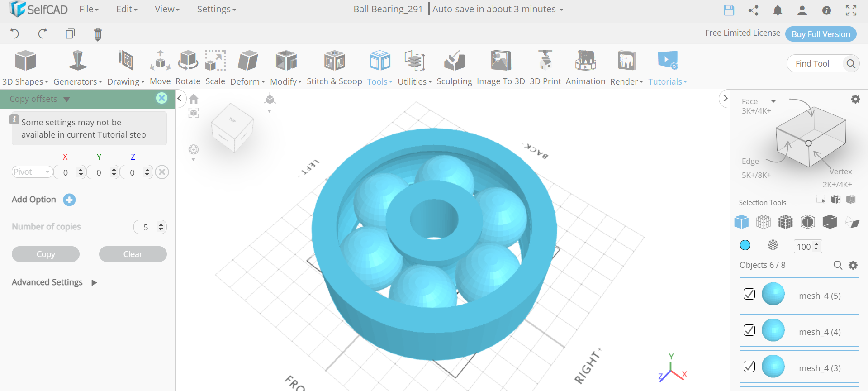Select the Move tool

[160, 68]
